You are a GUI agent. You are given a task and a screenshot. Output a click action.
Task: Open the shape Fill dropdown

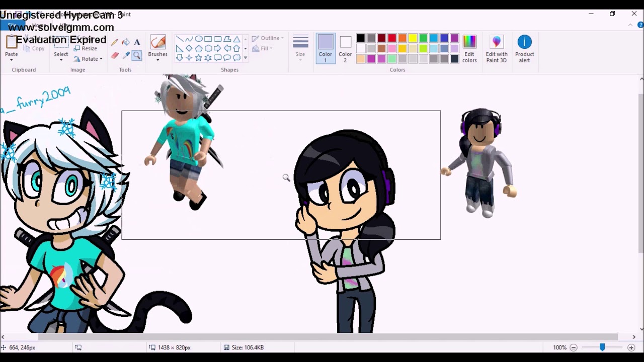pos(262,48)
